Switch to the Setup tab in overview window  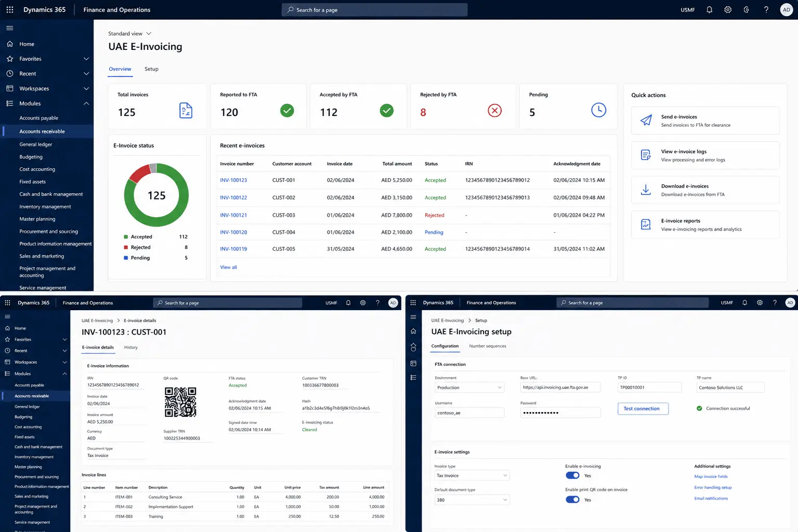pyautogui.click(x=151, y=69)
